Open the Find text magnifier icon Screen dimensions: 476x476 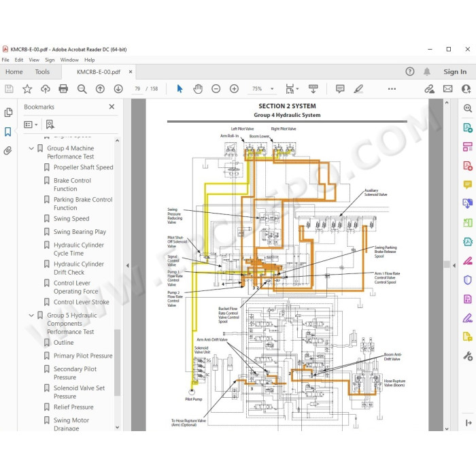tap(82, 89)
